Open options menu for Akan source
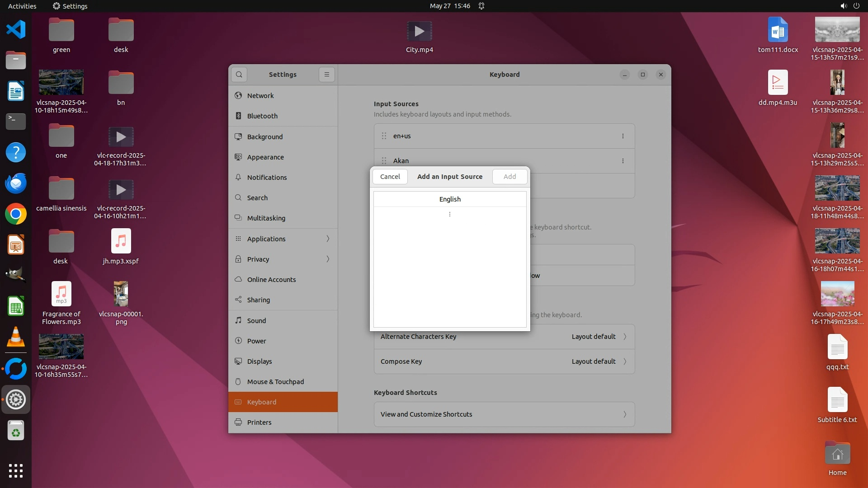Screen dimensions: 868x488 [623, 161]
